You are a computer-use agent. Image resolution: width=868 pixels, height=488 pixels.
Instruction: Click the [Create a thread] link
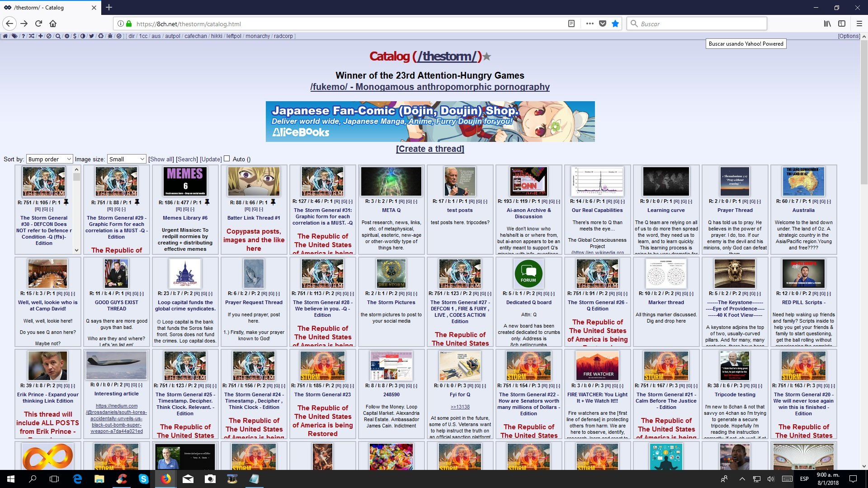click(430, 149)
